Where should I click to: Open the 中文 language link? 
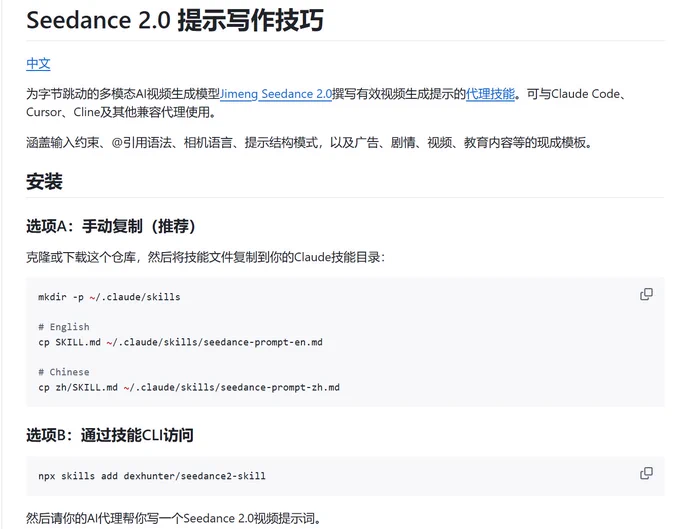coord(38,64)
